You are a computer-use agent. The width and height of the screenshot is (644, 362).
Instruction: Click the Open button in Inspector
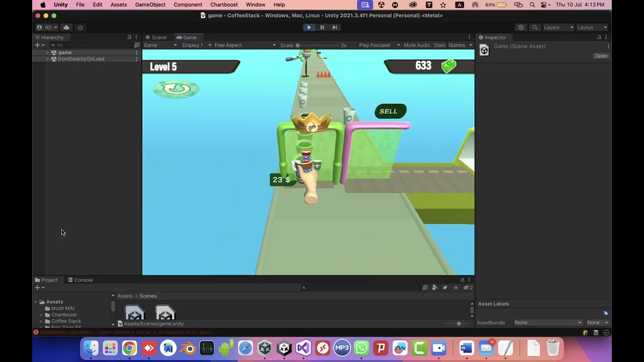(601, 56)
